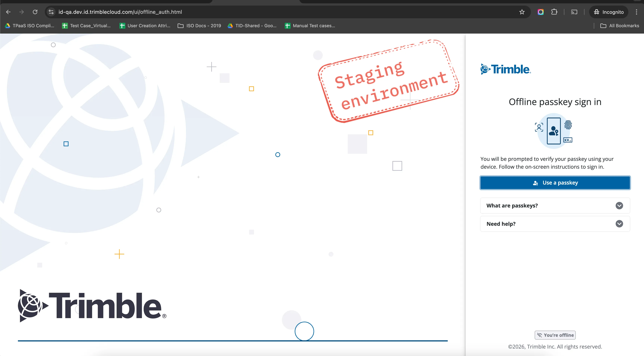Open the Extensions puzzle icon

point(554,12)
